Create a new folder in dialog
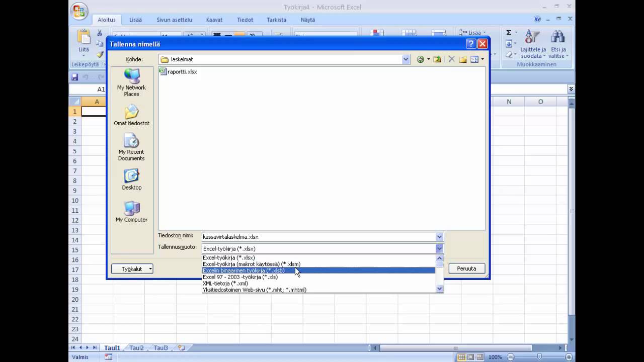 tap(462, 59)
